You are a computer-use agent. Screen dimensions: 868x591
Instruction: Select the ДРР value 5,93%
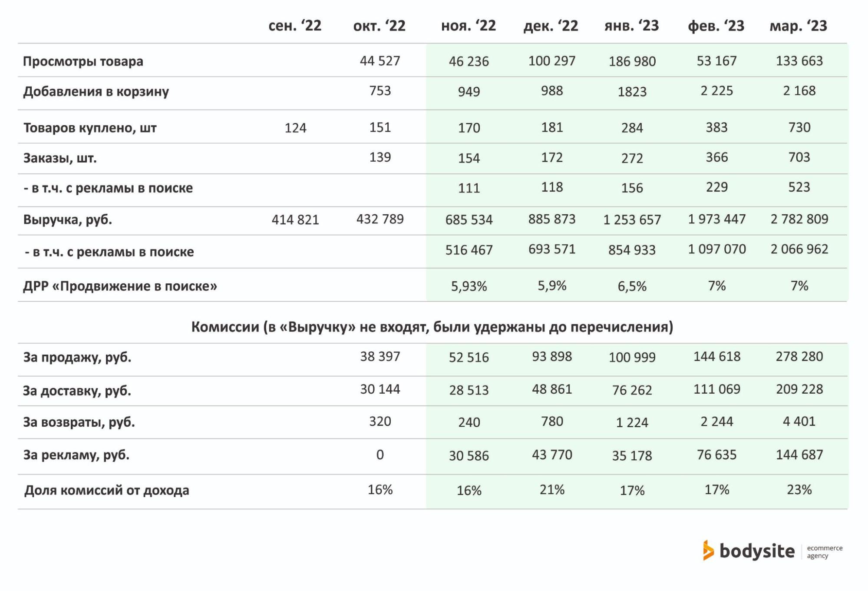coord(469,286)
